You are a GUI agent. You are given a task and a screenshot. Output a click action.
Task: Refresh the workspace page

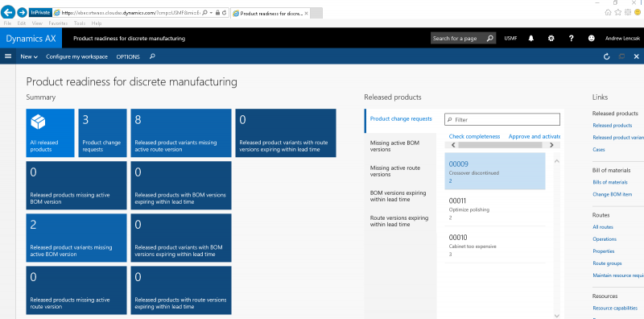point(607,56)
